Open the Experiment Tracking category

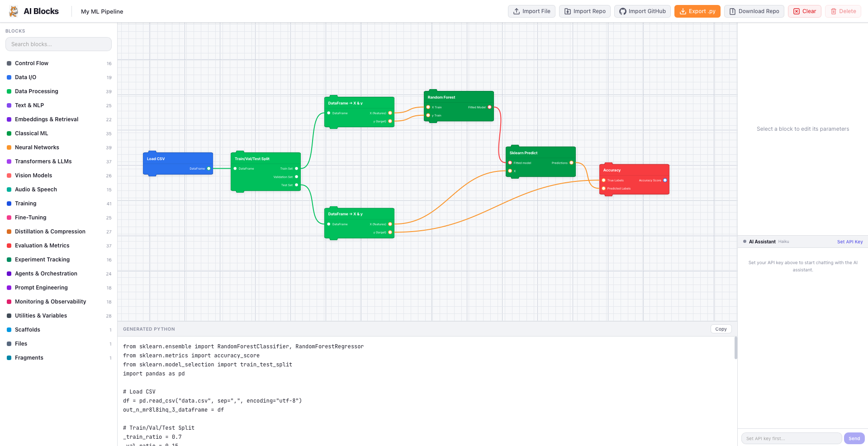pyautogui.click(x=59, y=260)
